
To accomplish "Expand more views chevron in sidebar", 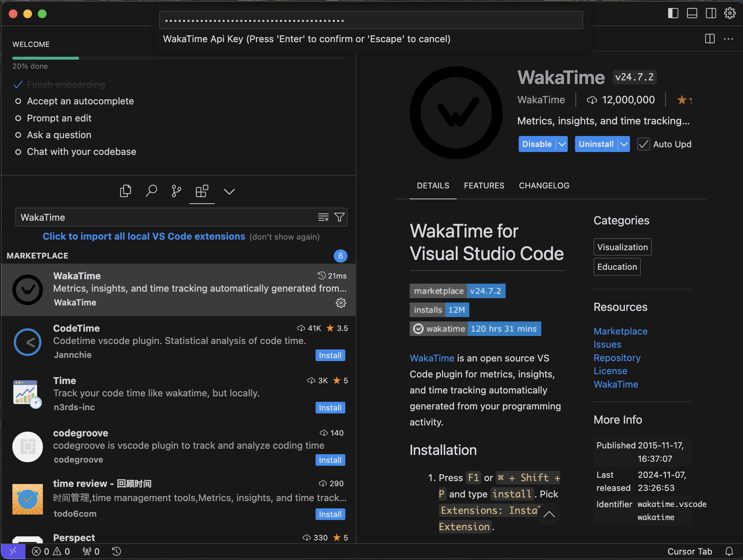I will coord(229,191).
